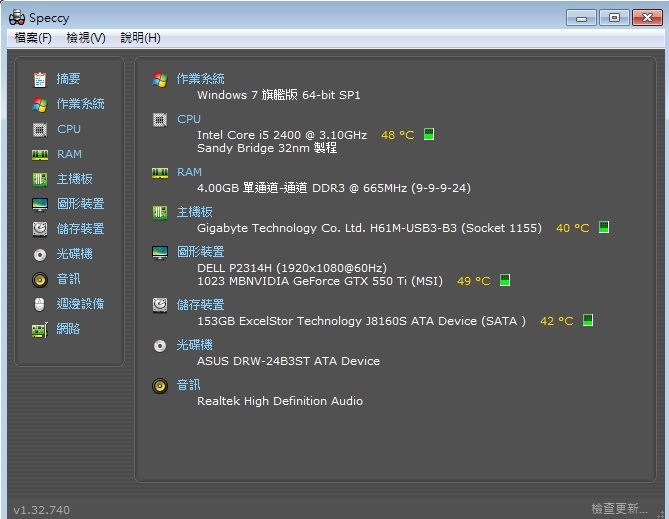The height and width of the screenshot is (519, 669).
Task: Click the version number v1.32.740
Action: [41, 510]
